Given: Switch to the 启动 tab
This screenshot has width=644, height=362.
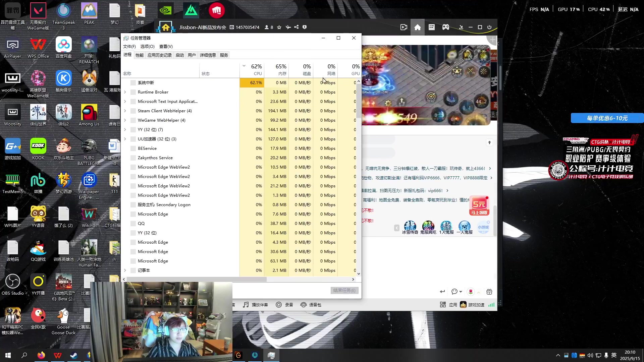Looking at the screenshot, I should [180, 55].
